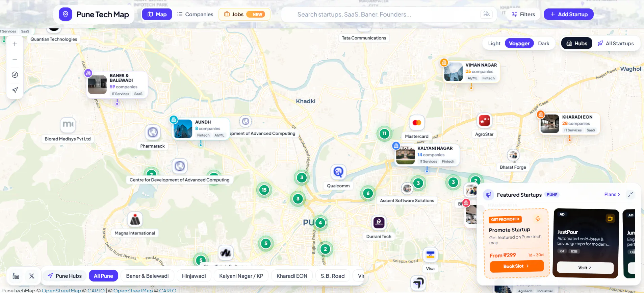The width and height of the screenshot is (644, 293).
Task: Click the Pune Hubs label chip
Action: tap(65, 276)
